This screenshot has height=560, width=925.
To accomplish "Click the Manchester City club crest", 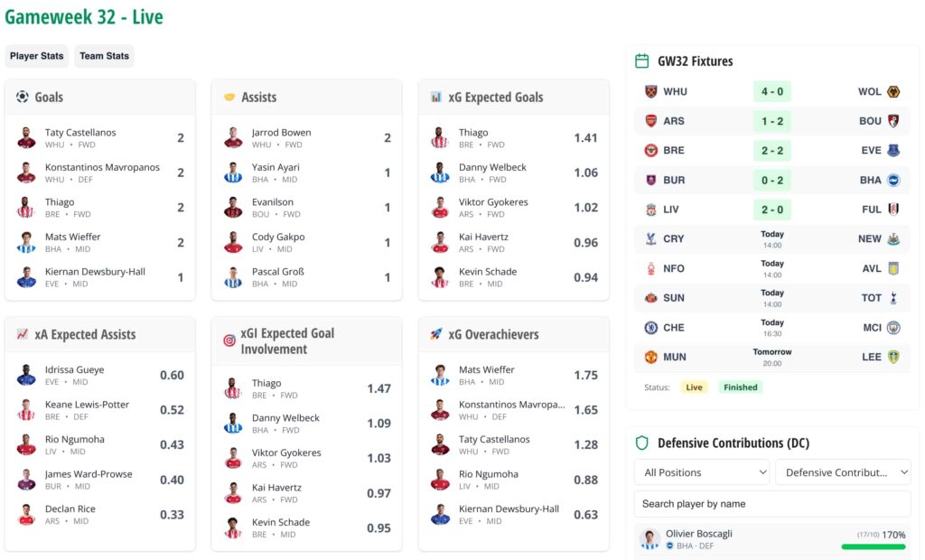I will coord(893,327).
